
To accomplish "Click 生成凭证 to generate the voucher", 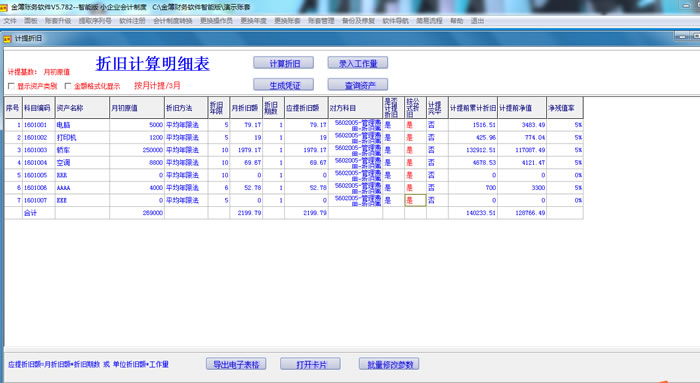I will [283, 84].
